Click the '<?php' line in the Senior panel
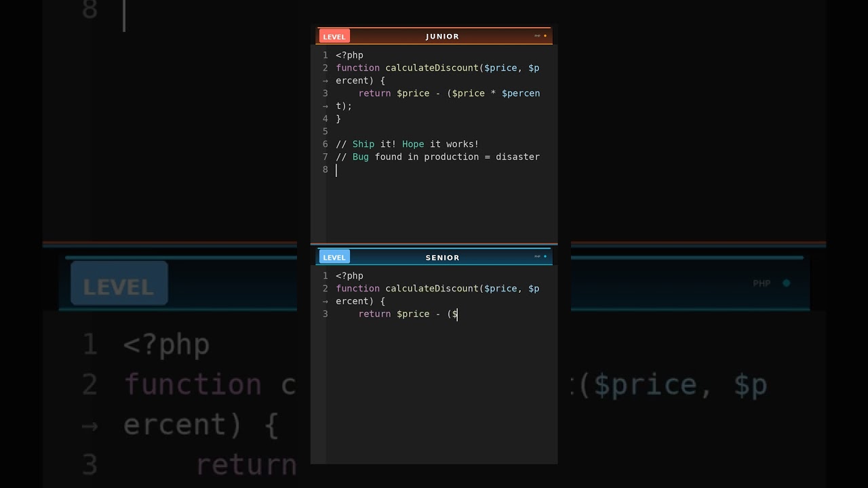This screenshot has height=488, width=868. (x=349, y=276)
